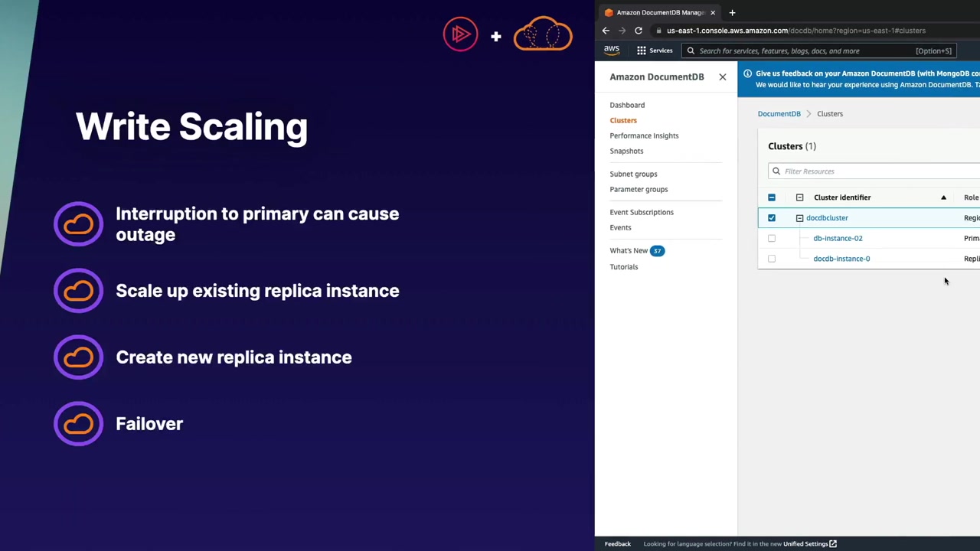Open What's New page
980x551 pixels.
(x=629, y=250)
